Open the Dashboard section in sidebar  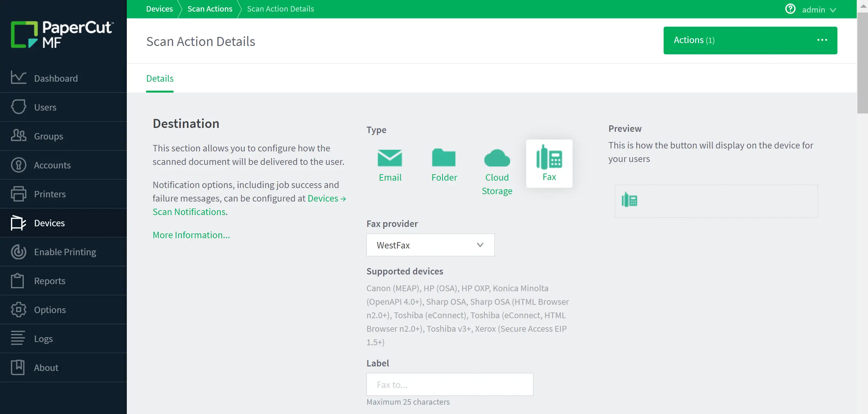pos(56,78)
